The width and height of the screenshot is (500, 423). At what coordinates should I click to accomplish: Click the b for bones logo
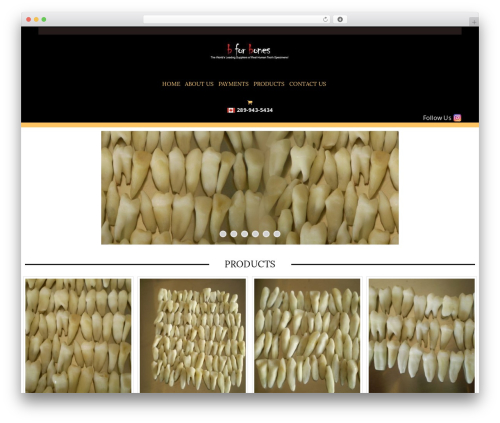point(249,51)
